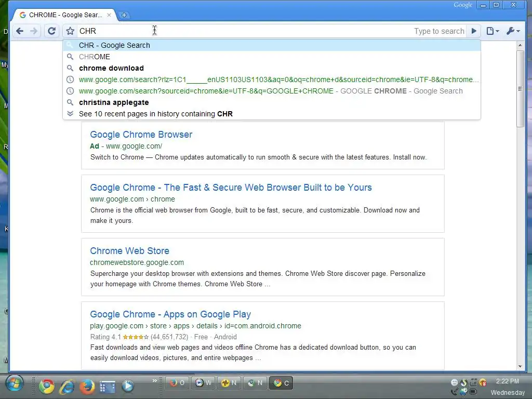The image size is (532, 399).
Task: Click magnifier icon beside chrome download
Action: 70,68
